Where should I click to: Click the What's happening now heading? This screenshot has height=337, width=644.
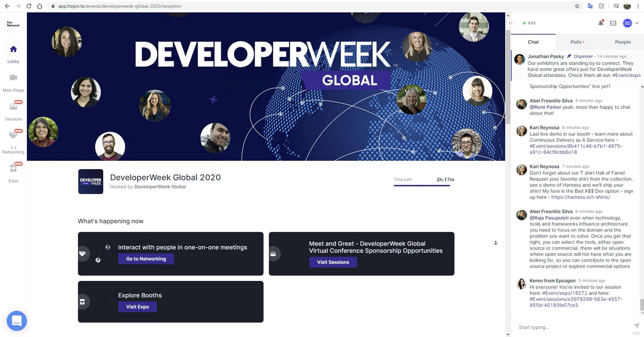111,221
